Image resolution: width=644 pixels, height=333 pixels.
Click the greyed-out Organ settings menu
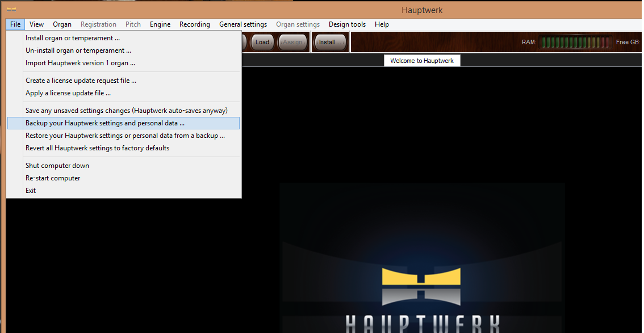[298, 24]
